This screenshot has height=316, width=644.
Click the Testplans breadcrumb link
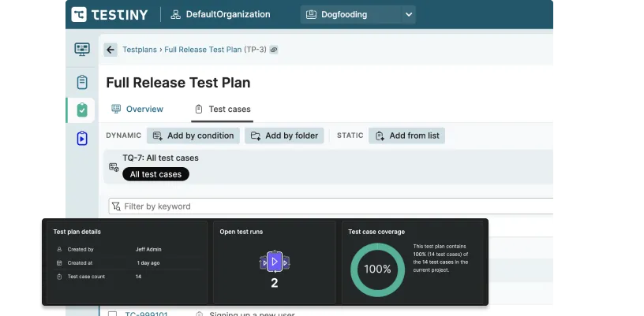139,50
